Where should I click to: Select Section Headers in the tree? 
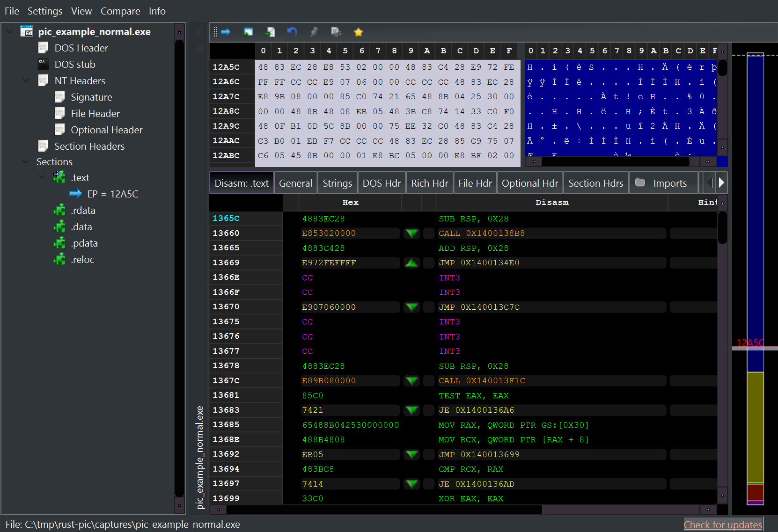(x=89, y=146)
